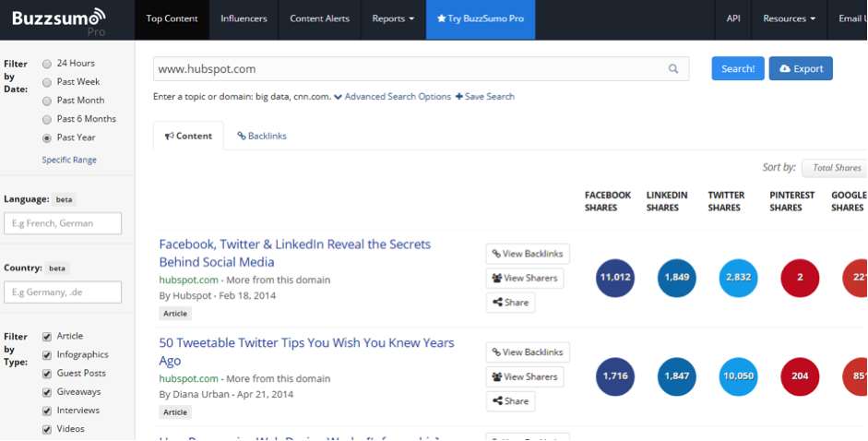
Task: Click the LinkedIn shares circle showing 1,849
Action: (x=676, y=277)
